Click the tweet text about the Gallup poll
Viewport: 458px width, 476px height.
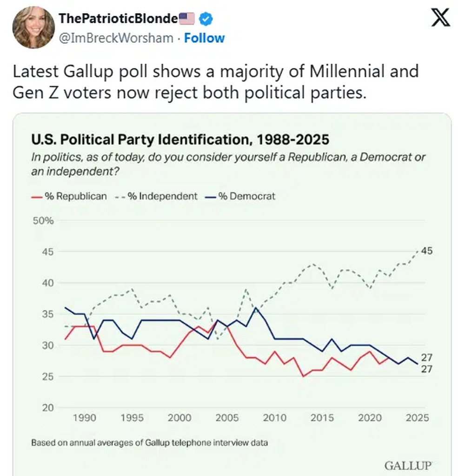(x=215, y=82)
